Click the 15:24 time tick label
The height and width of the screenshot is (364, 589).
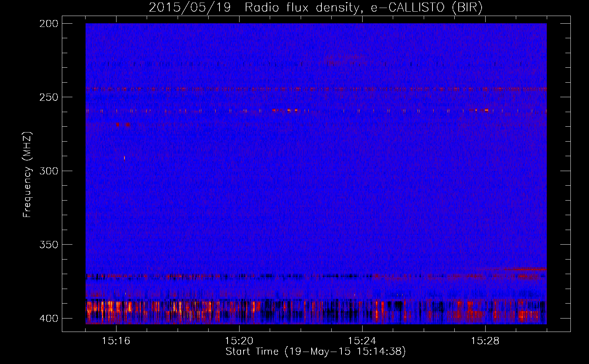[362, 341]
